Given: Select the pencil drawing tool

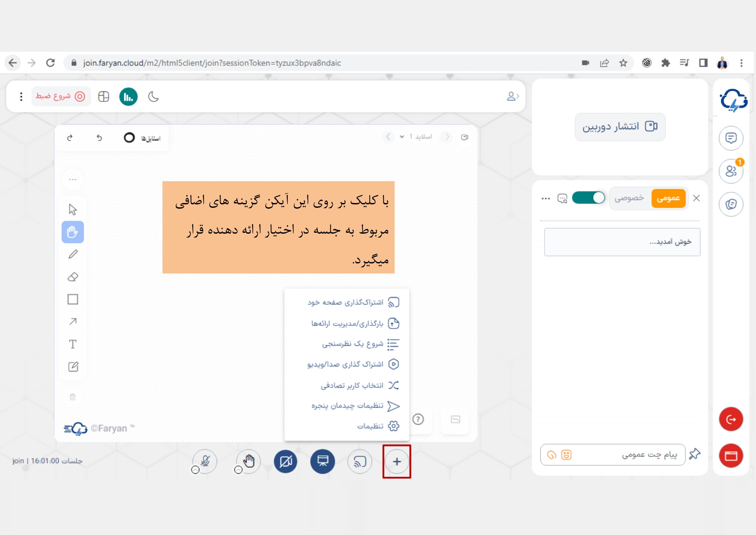Looking at the screenshot, I should (x=73, y=254).
